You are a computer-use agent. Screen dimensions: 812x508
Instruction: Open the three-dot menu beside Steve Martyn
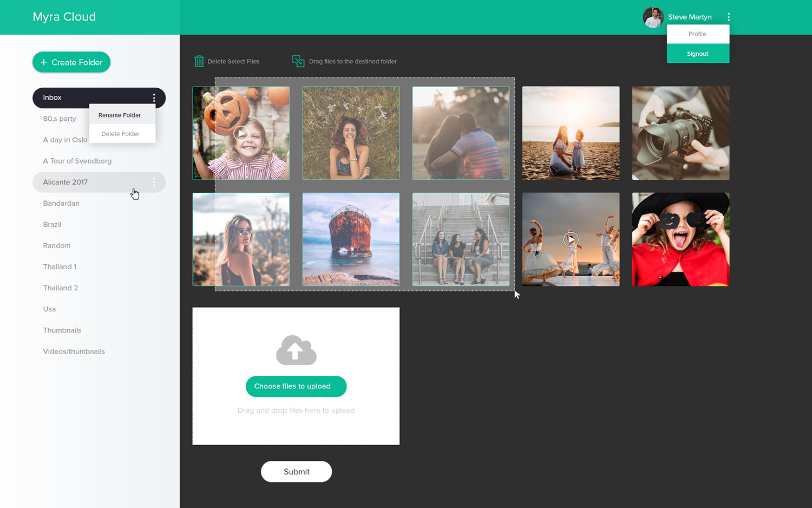click(729, 17)
